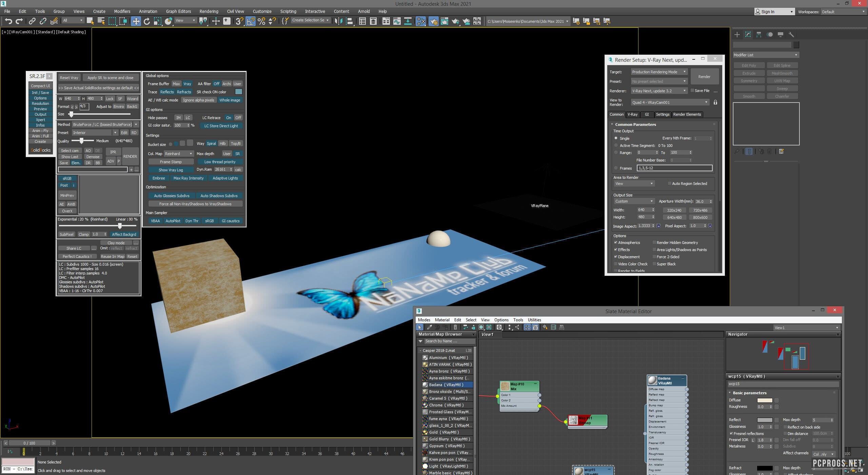Screen dimensions: 868x475
Task: Click the Render Production teapot icon
Action: point(455,21)
